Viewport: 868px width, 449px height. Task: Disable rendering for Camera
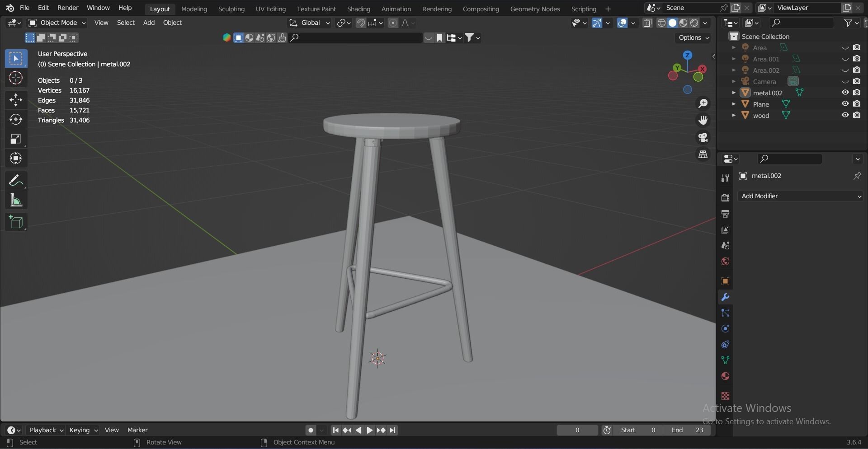coord(857,81)
